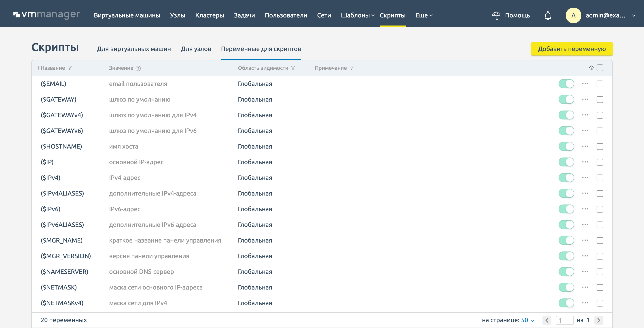The height and width of the screenshot is (328, 644).
Task: Open Кластеры section
Action: pyautogui.click(x=210, y=15)
